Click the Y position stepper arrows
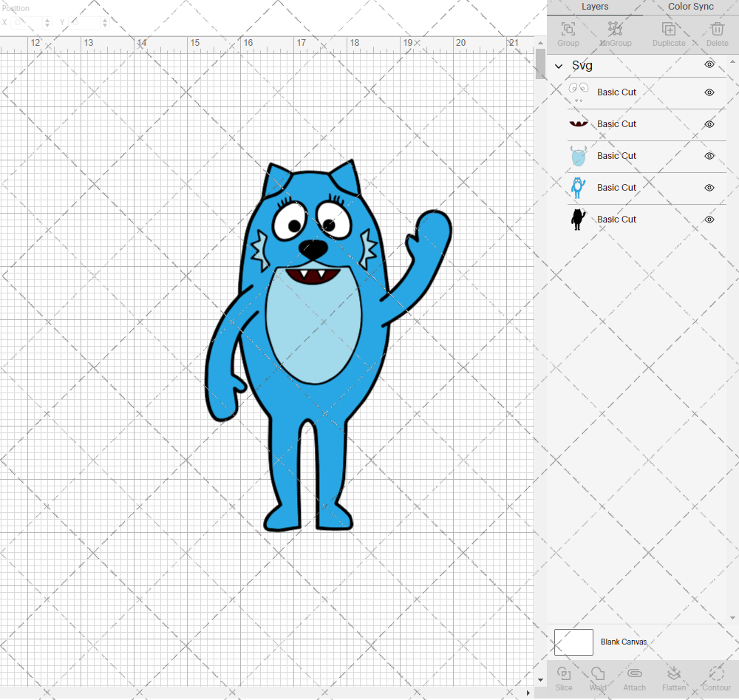The image size is (739, 700). coord(105,23)
